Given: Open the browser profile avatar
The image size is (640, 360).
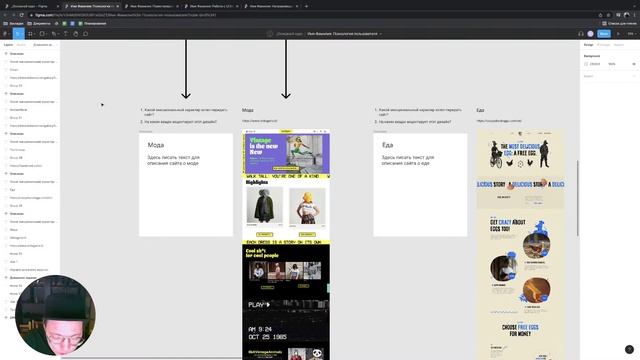Looking at the screenshot, I should tap(627, 15).
